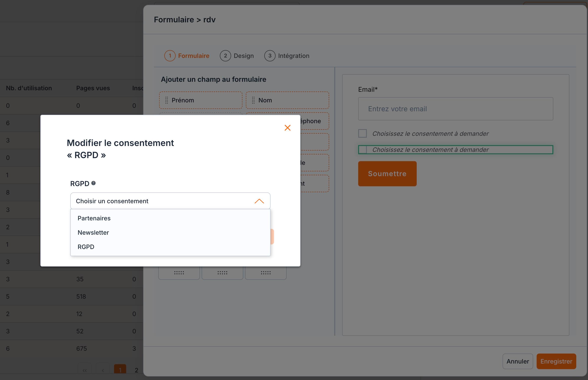The width and height of the screenshot is (588, 380).
Task: Grab the drag handle of Nom field
Action: click(253, 100)
